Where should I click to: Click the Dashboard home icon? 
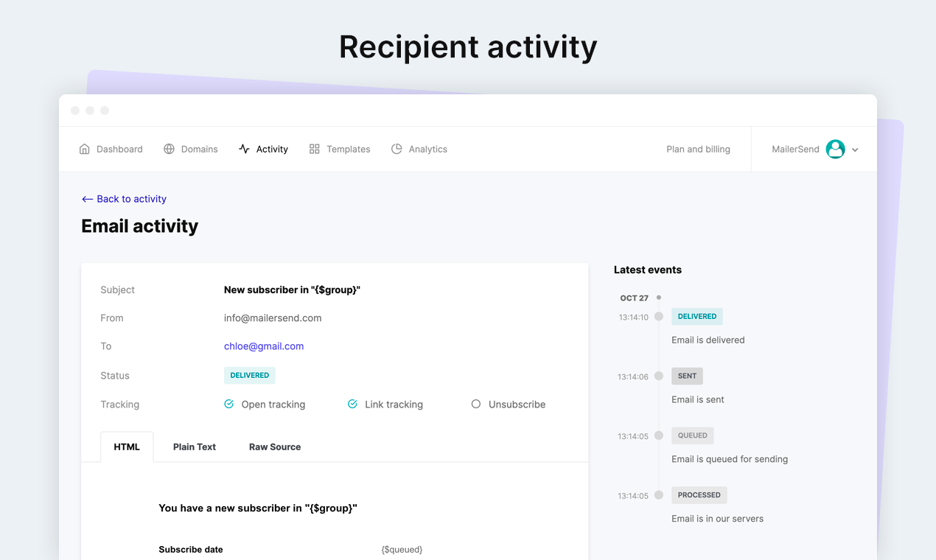coord(85,149)
